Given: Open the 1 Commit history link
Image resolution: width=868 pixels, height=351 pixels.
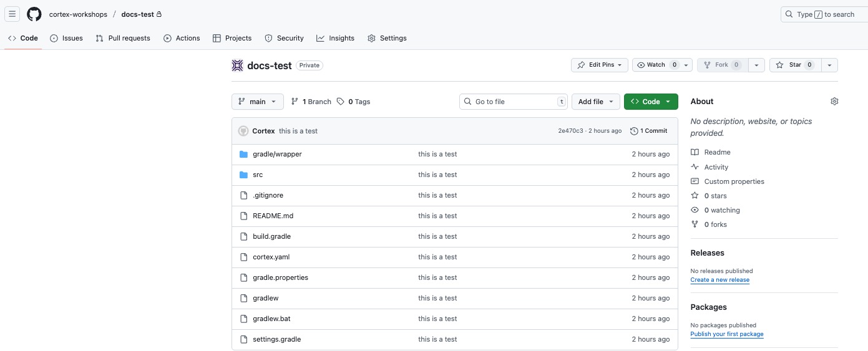Looking at the screenshot, I should (x=649, y=131).
